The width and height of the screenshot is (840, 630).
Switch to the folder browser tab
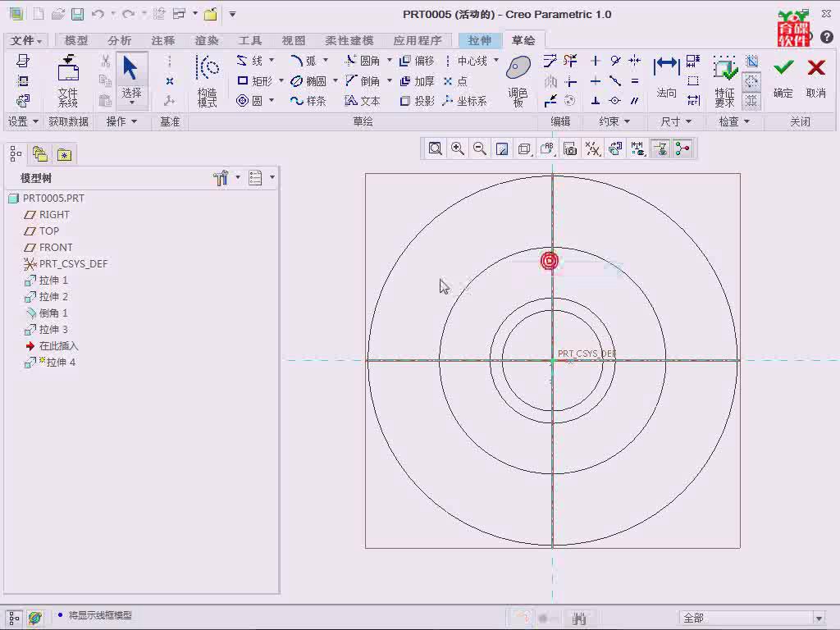click(x=40, y=155)
